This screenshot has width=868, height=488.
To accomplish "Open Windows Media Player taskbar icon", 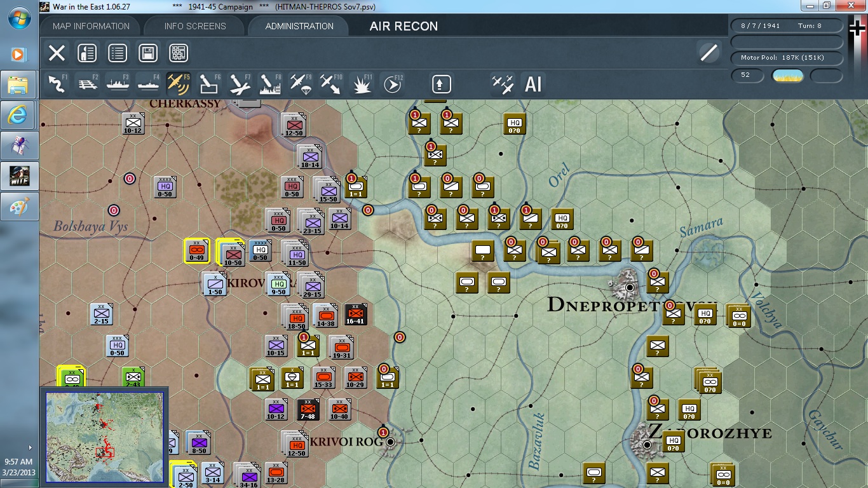I will pyautogui.click(x=18, y=55).
